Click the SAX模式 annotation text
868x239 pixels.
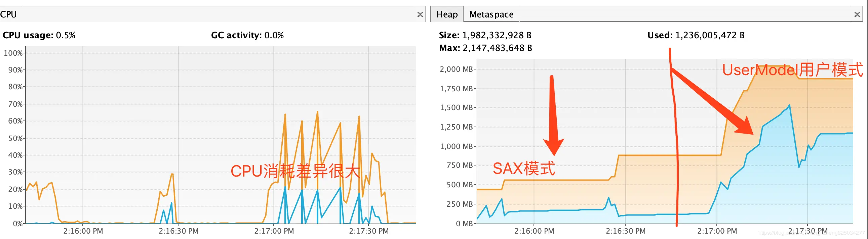click(x=524, y=168)
